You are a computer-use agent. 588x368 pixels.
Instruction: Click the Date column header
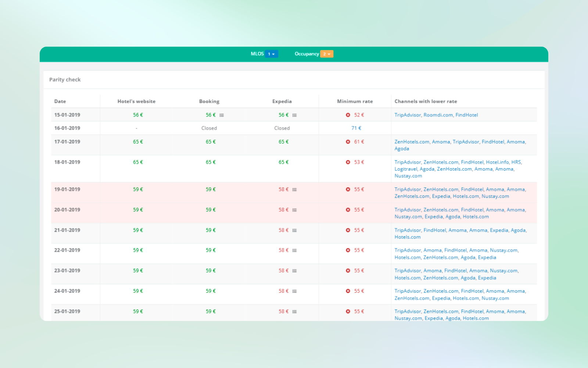tap(60, 101)
